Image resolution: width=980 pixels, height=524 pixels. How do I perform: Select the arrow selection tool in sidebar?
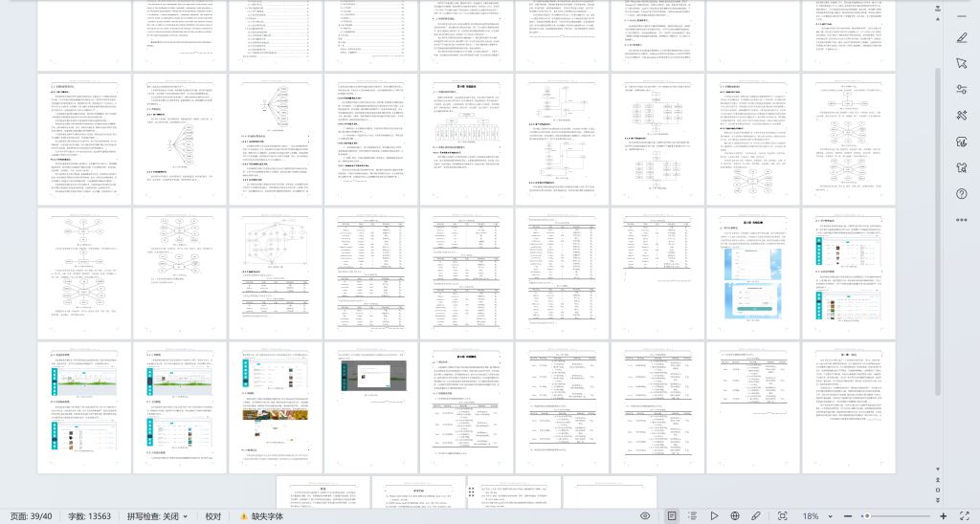point(961,64)
